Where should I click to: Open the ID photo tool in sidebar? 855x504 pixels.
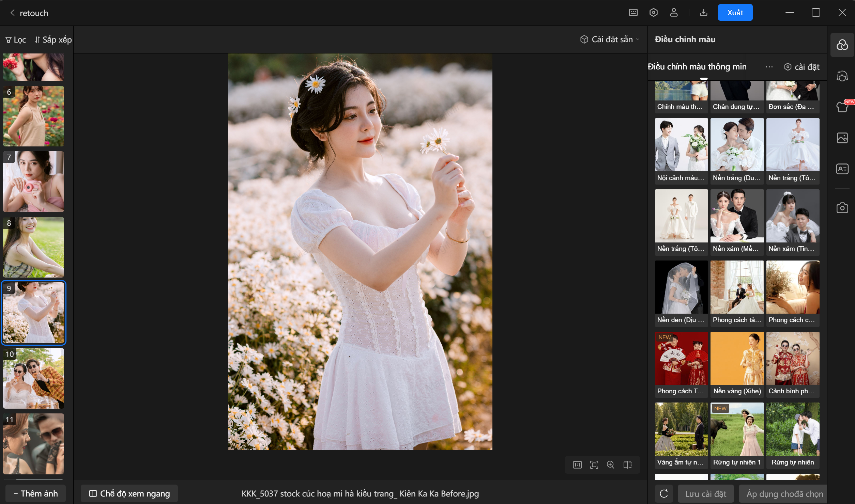point(842,169)
